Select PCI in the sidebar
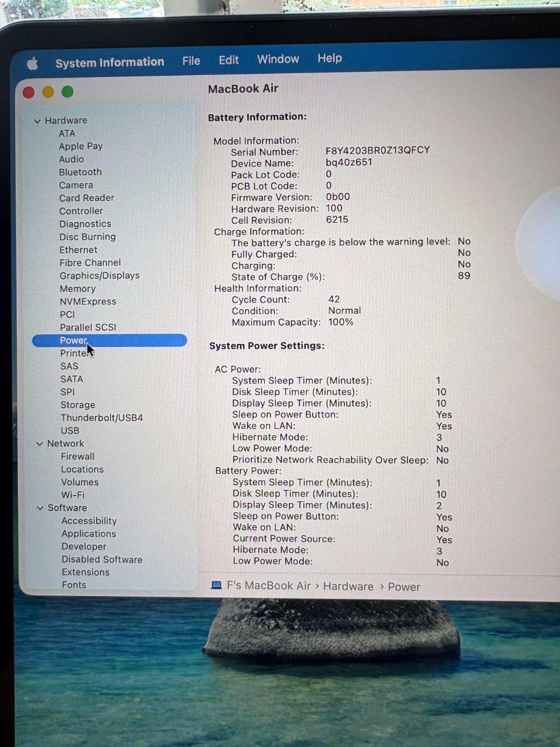The height and width of the screenshot is (747, 560). pos(67,315)
